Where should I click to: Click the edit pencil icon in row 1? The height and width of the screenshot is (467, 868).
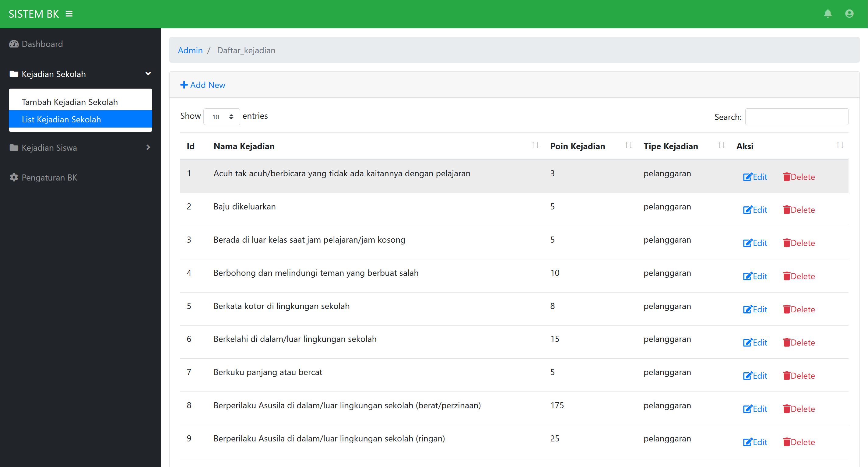pos(748,177)
